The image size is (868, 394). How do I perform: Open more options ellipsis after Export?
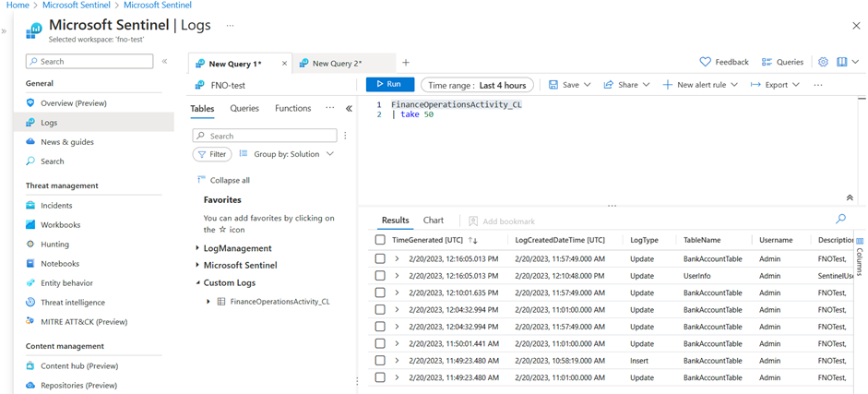tap(818, 85)
